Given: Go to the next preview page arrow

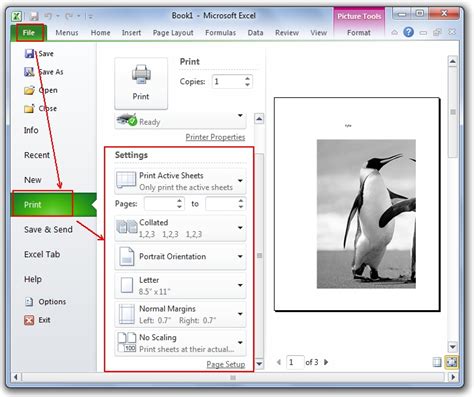Looking at the screenshot, I should 326,362.
